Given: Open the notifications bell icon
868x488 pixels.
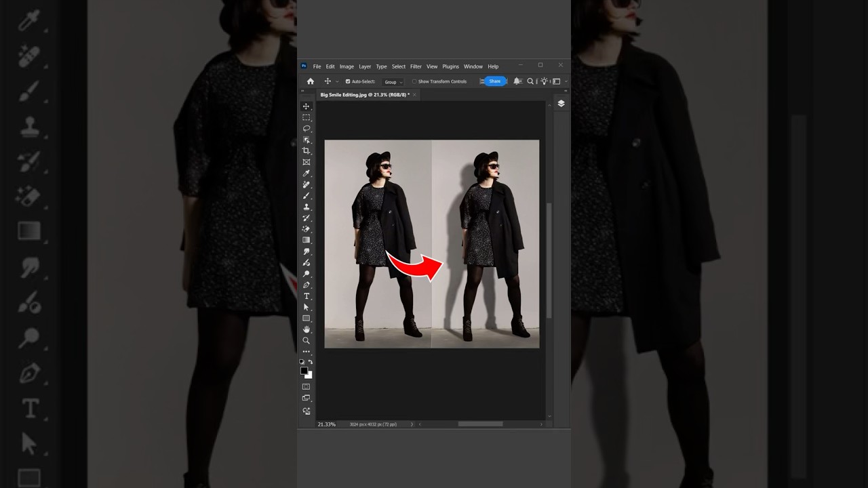Looking at the screenshot, I should pyautogui.click(x=517, y=81).
